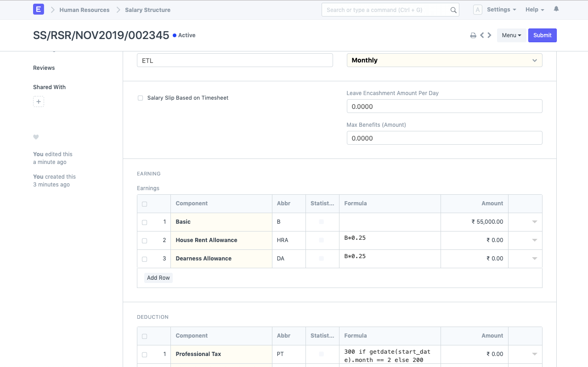Image resolution: width=588 pixels, height=367 pixels.
Task: Print the document using the printer icon
Action: coord(473,35)
